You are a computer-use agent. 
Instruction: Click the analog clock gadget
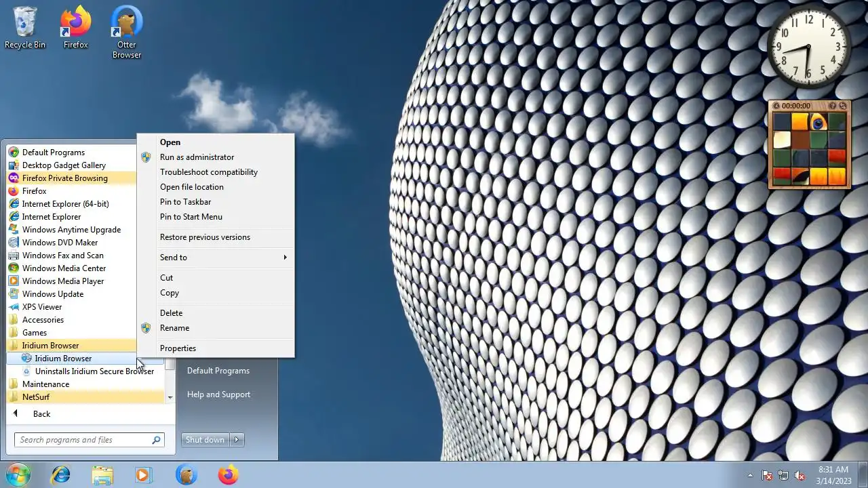point(809,48)
